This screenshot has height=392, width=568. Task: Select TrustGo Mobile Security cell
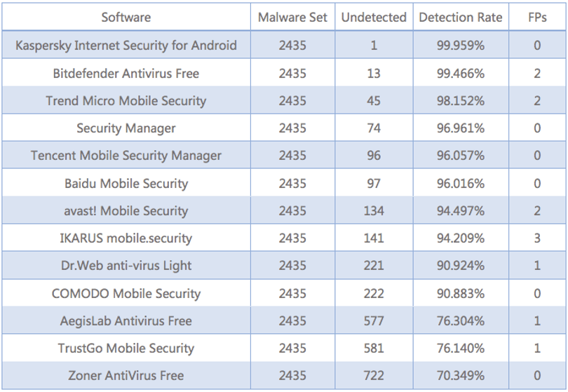126,348
